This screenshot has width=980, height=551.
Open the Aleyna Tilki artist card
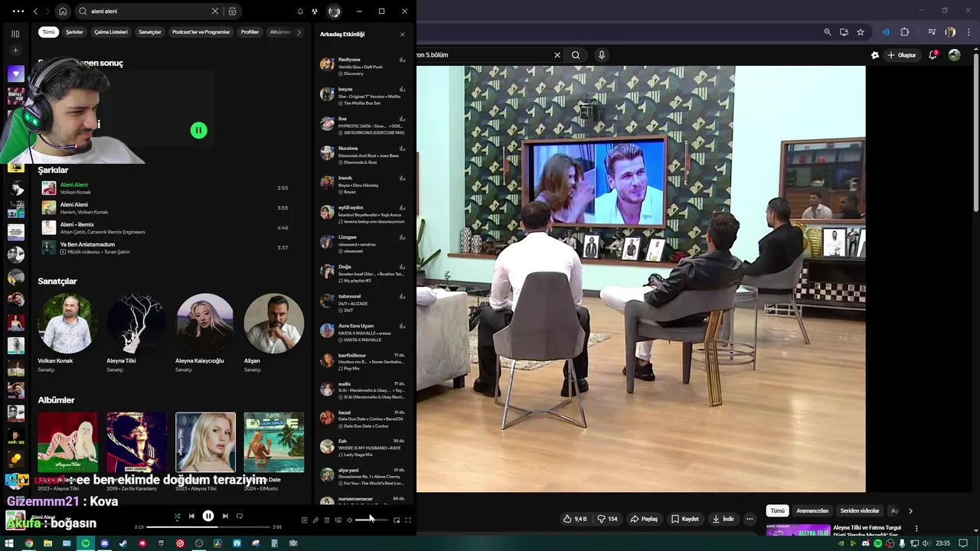[136, 333]
